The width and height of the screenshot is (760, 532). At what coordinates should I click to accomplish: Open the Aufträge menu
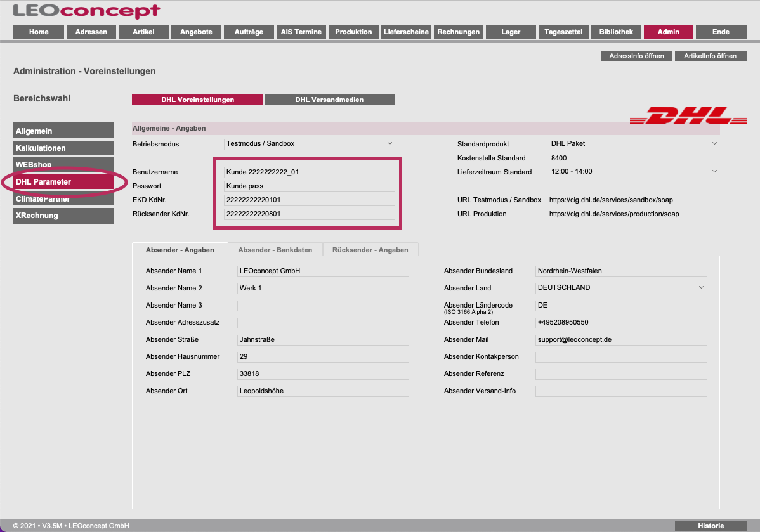pos(249,32)
